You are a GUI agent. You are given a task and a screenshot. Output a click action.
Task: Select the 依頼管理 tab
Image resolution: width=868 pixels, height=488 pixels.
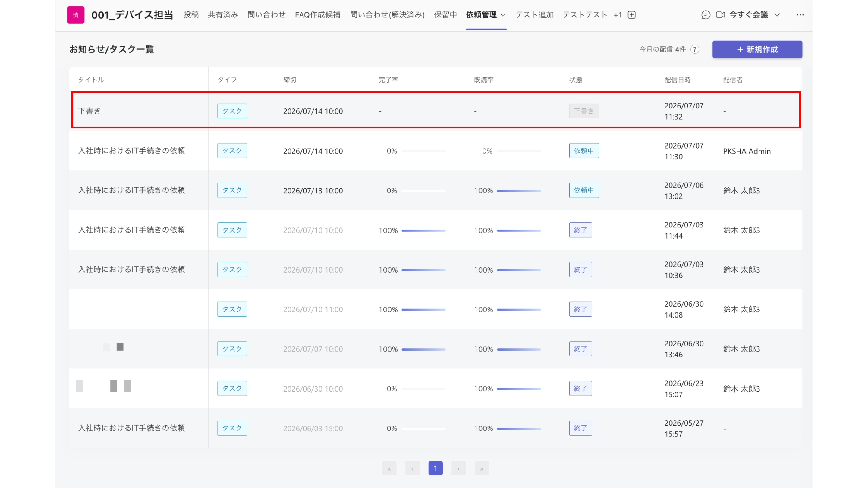(x=482, y=15)
